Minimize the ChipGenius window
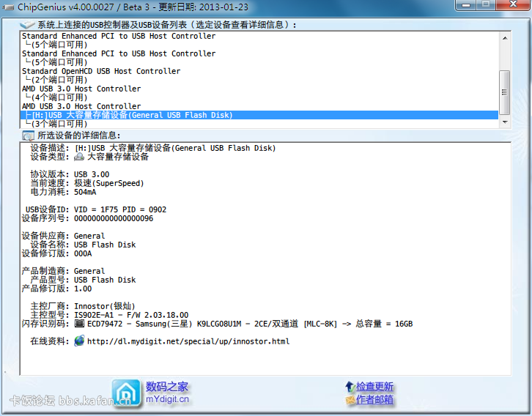This screenshot has height=416, width=532. [x=466, y=5]
